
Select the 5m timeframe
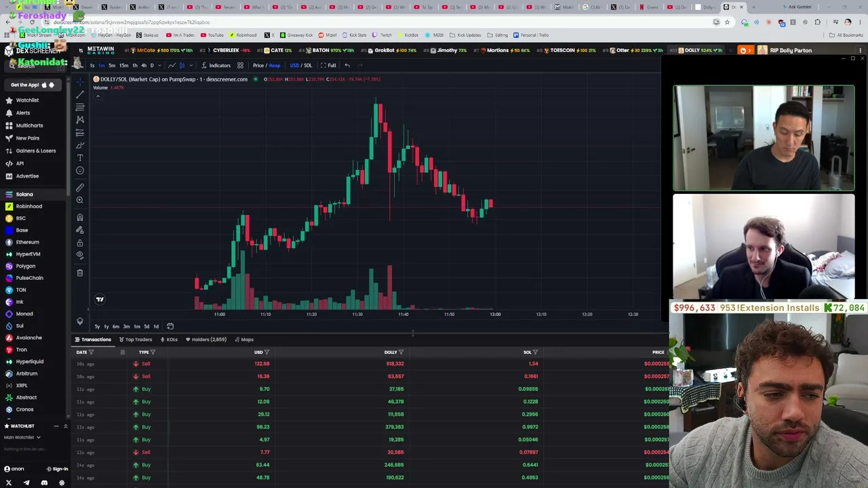[112, 66]
